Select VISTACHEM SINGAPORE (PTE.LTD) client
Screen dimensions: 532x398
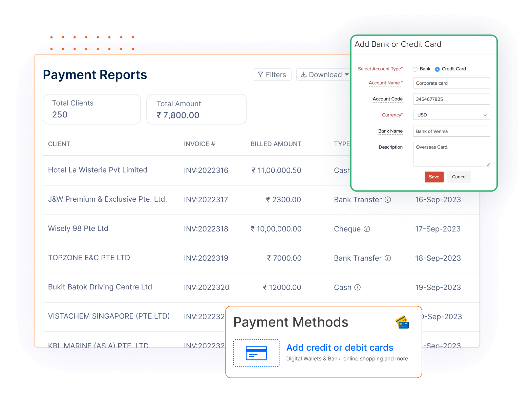[x=109, y=316]
